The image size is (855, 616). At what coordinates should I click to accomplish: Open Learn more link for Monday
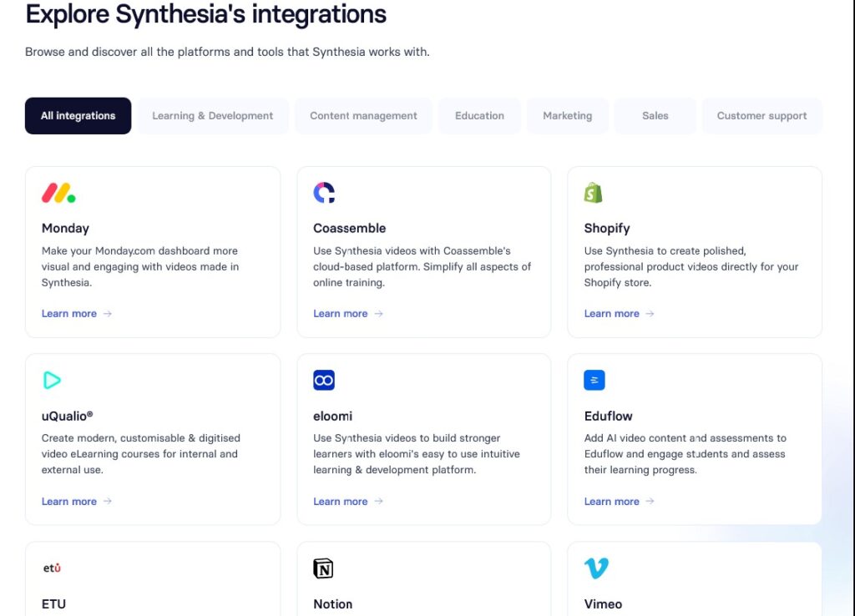tap(69, 314)
